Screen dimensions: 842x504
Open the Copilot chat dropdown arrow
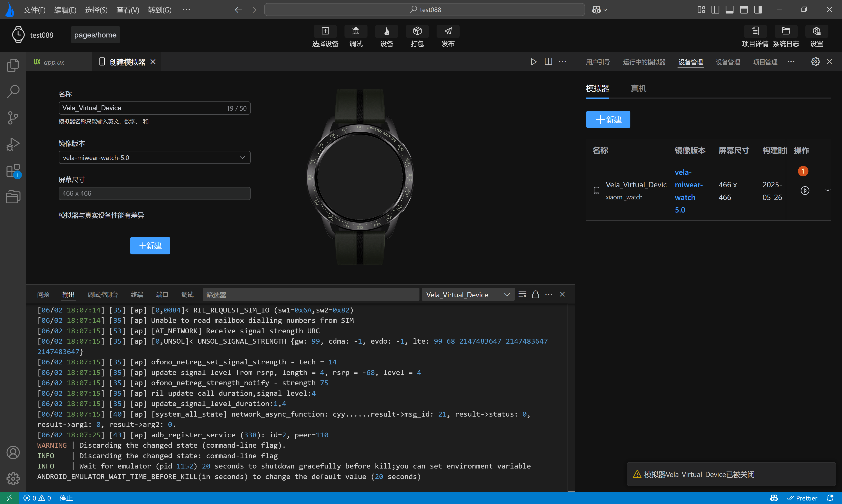(605, 10)
